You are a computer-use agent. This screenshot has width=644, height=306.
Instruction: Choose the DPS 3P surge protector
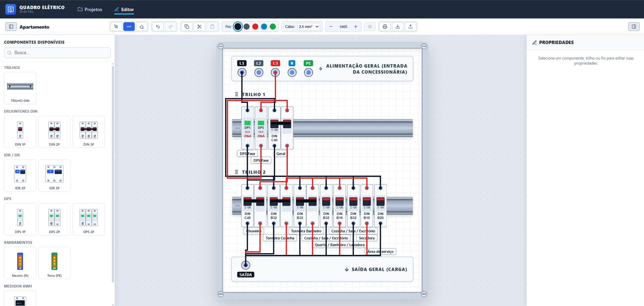click(89, 219)
